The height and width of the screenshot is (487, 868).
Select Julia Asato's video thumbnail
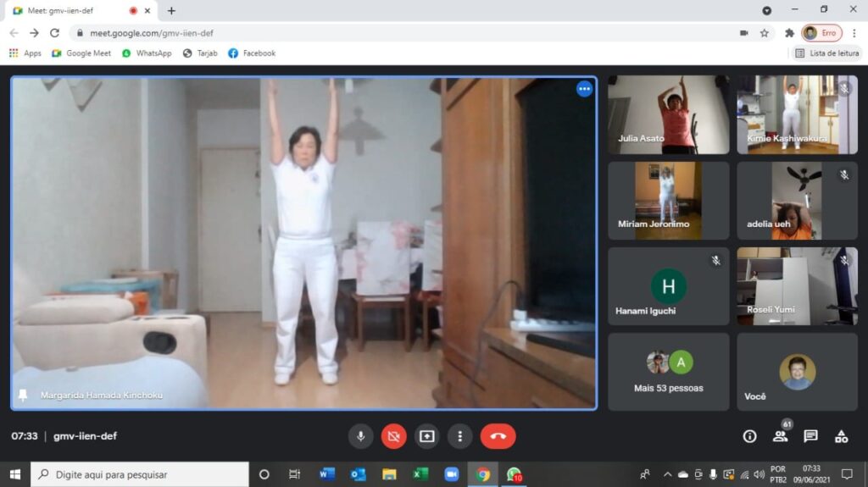668,114
